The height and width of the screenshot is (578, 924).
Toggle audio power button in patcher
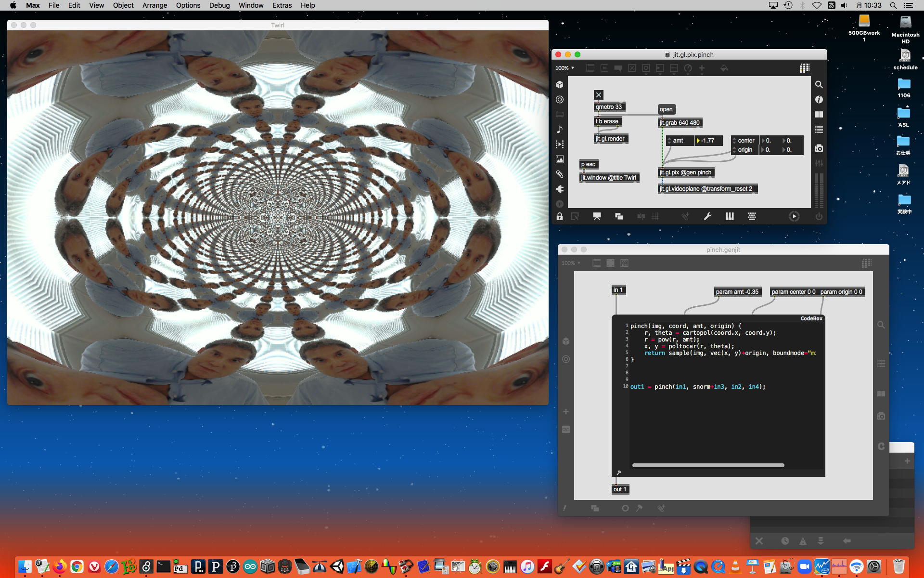point(819,217)
